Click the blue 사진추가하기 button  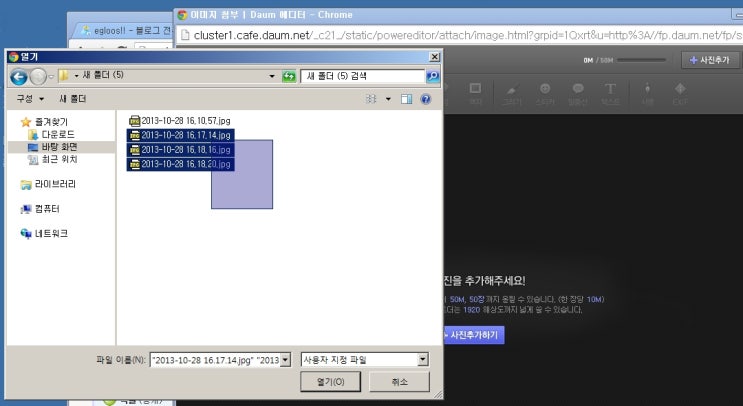(474, 335)
